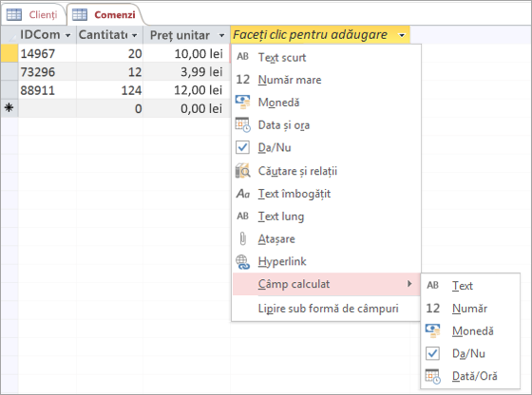Open the IDCom column dropdown arrow
Viewport: 532px width, 395px height.
pyautogui.click(x=67, y=35)
